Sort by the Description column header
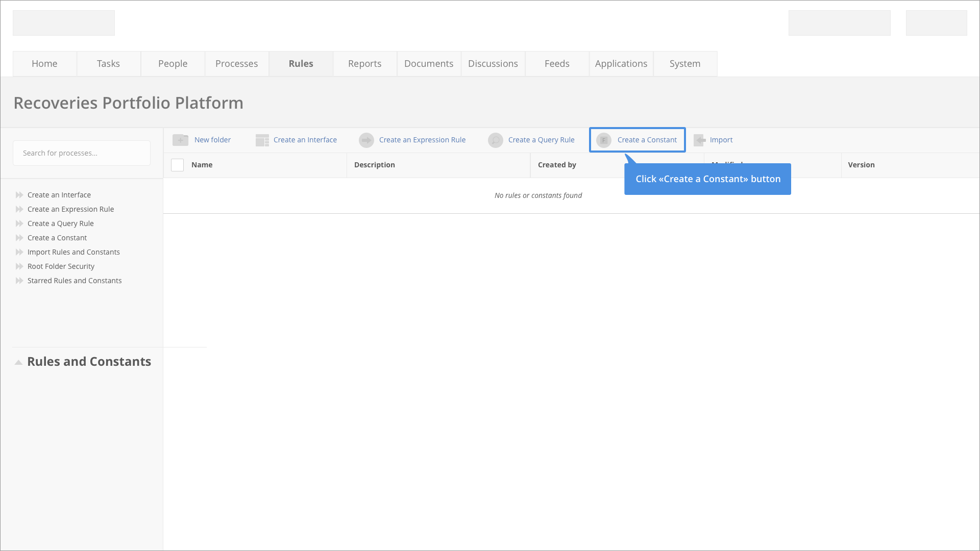 click(x=375, y=165)
